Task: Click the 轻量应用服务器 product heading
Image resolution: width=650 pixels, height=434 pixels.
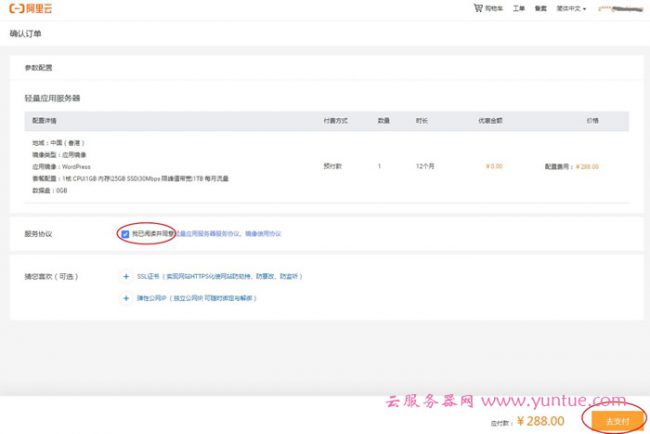Action: point(52,99)
